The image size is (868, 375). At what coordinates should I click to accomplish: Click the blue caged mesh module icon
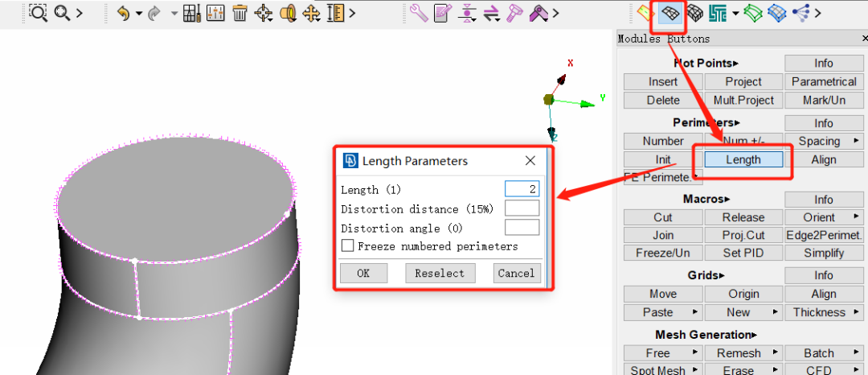[776, 12]
